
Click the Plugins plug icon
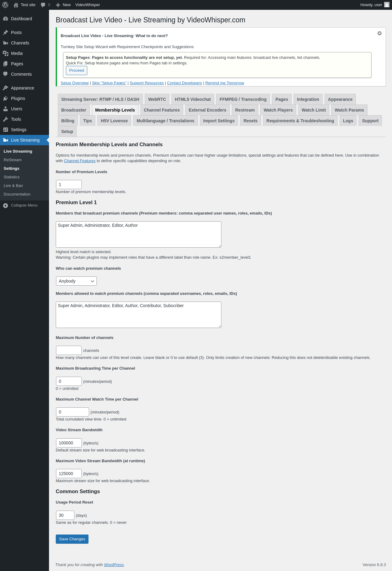point(6,98)
